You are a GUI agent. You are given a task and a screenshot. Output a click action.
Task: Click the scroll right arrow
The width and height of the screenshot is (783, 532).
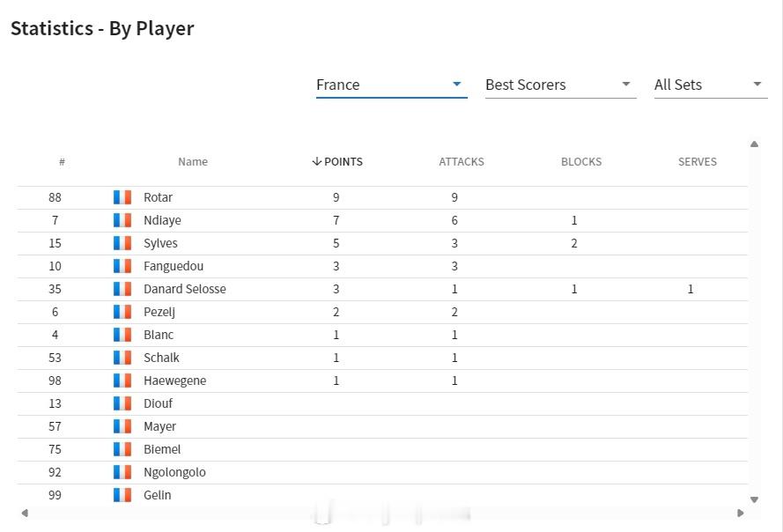point(741,513)
